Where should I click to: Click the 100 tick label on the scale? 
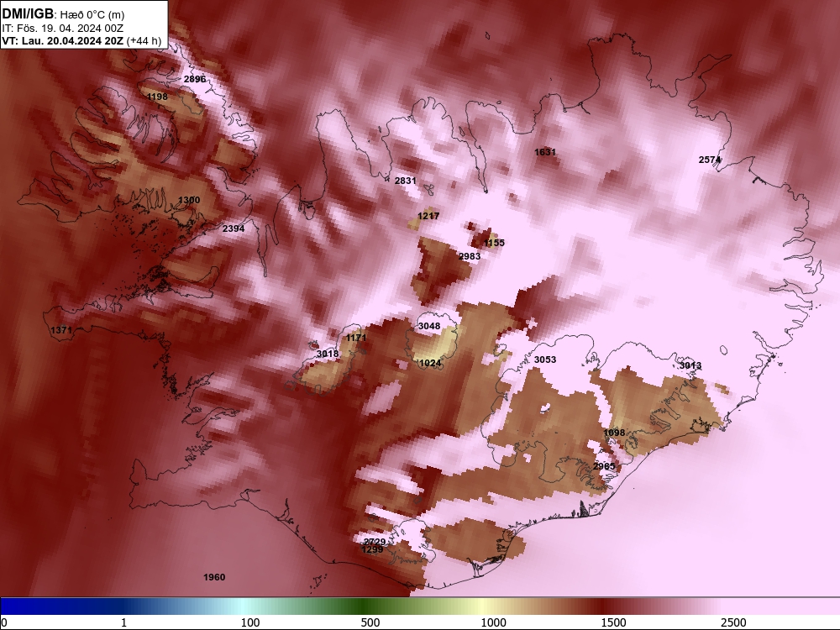tap(250, 622)
